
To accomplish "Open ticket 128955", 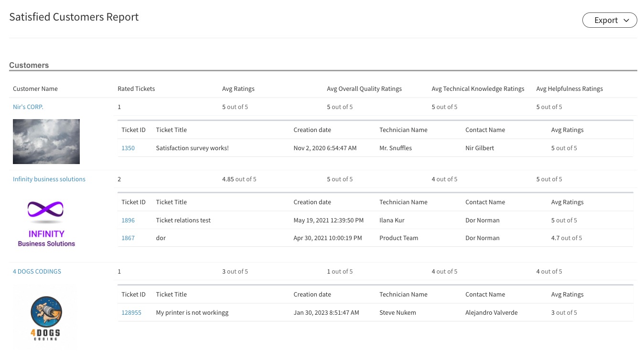I will pyautogui.click(x=131, y=313).
